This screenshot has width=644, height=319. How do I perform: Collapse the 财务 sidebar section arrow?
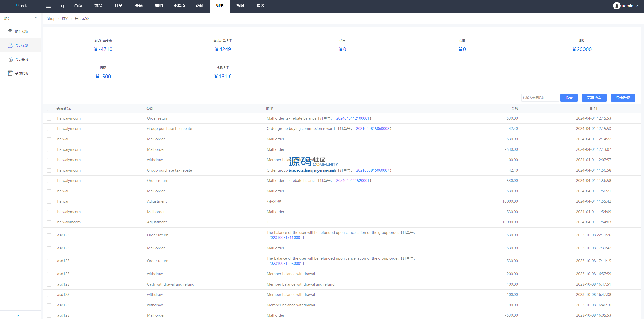click(x=36, y=18)
